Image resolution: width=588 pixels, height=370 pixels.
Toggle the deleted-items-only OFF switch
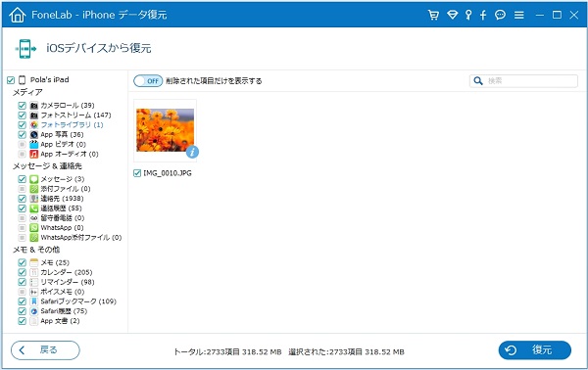(x=148, y=81)
